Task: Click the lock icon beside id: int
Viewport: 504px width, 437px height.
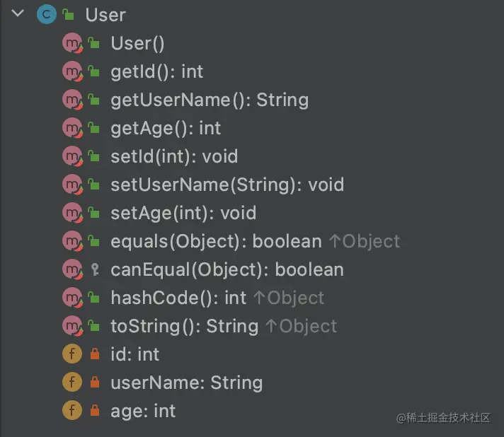Action: pos(95,354)
